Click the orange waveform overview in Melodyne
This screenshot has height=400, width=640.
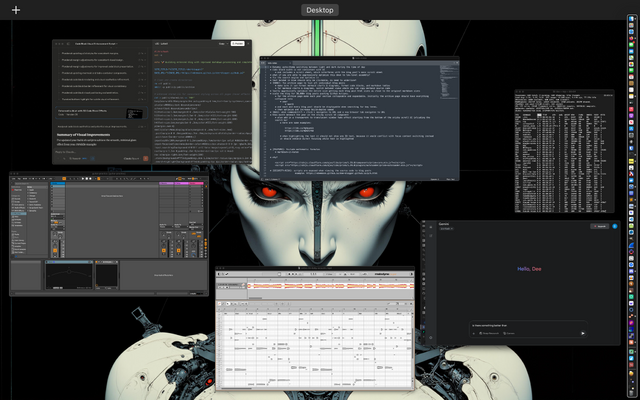[330, 287]
